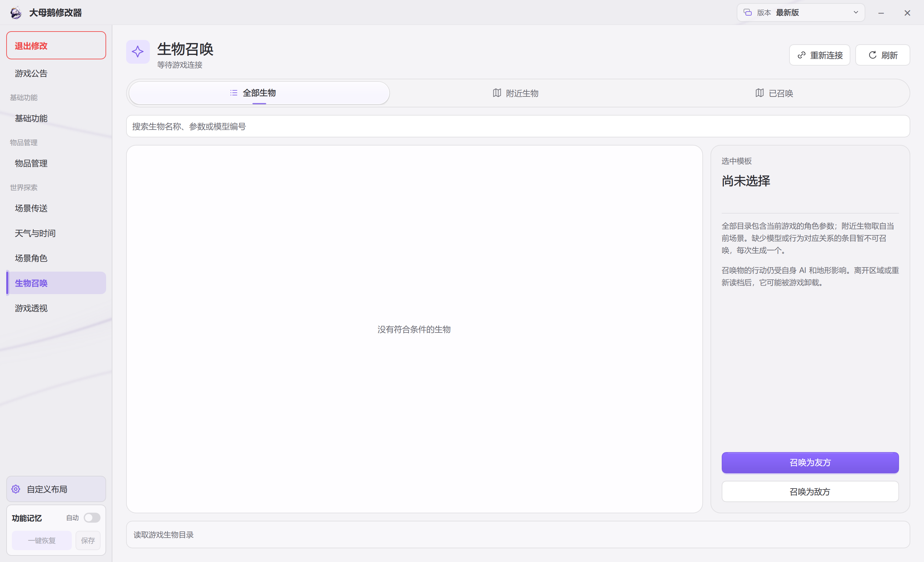Click the 召唤为友方 button

pyautogui.click(x=810, y=463)
